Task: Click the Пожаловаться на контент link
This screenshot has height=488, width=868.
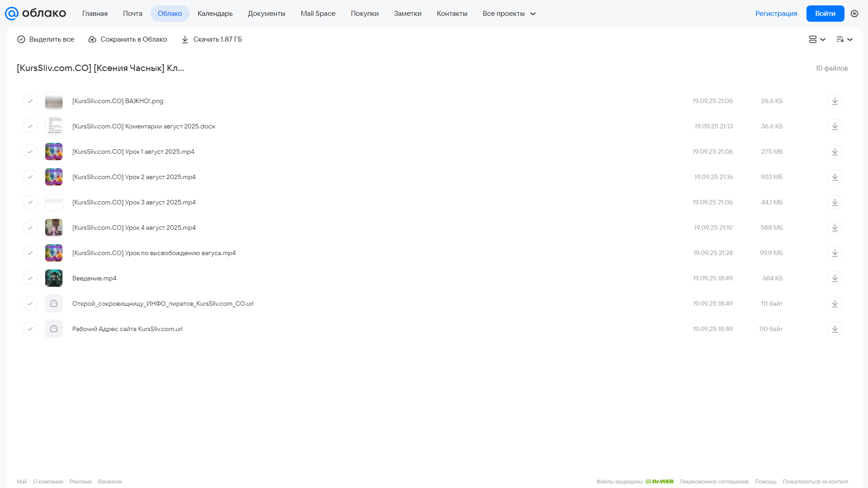Action: (816, 482)
